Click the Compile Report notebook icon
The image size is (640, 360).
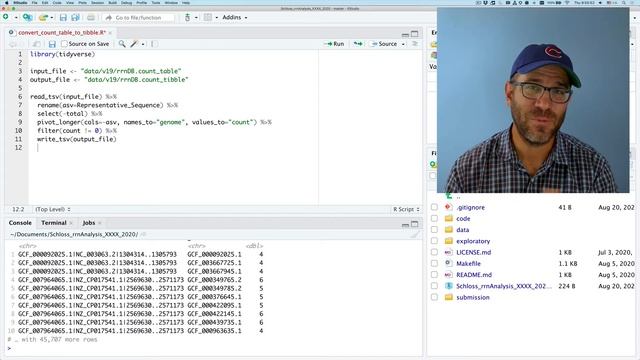[154, 44]
